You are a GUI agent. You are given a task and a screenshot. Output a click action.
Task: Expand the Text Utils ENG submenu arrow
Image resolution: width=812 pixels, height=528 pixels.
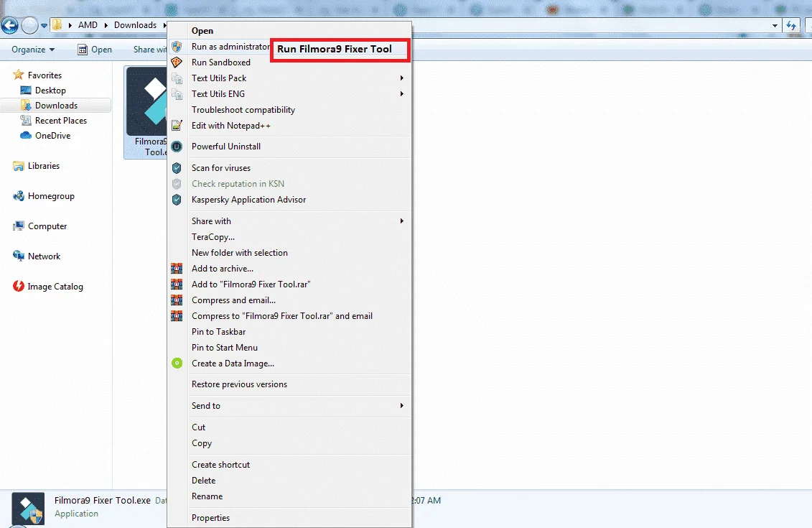pos(401,94)
